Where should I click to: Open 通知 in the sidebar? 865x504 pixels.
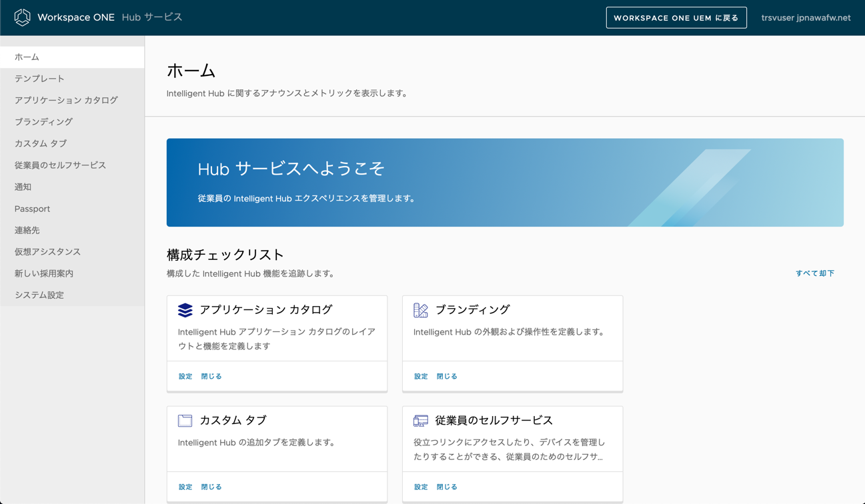72,187
